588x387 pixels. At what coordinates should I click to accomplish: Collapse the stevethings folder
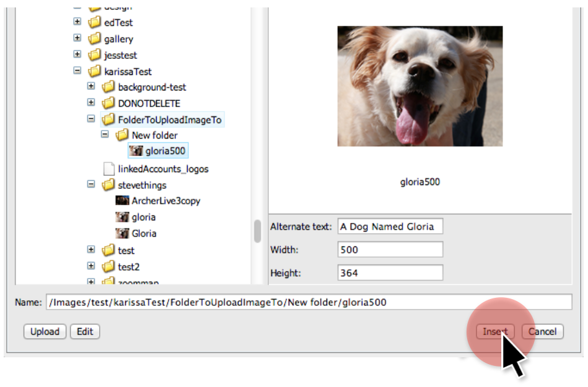point(91,185)
